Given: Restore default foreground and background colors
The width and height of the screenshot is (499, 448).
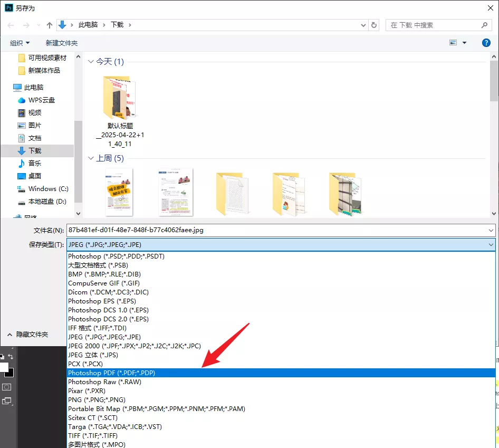Looking at the screenshot, I should coord(2,356).
